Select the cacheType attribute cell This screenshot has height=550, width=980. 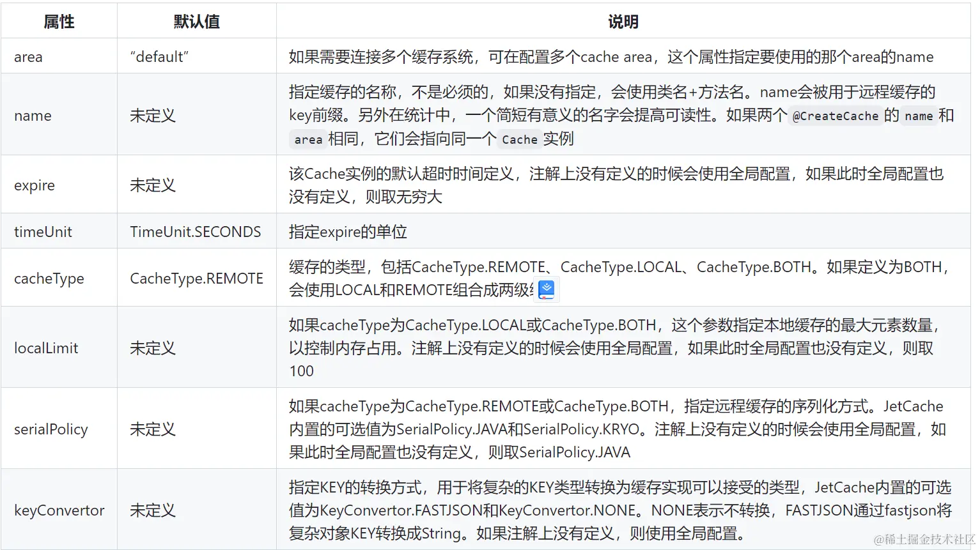click(49, 278)
